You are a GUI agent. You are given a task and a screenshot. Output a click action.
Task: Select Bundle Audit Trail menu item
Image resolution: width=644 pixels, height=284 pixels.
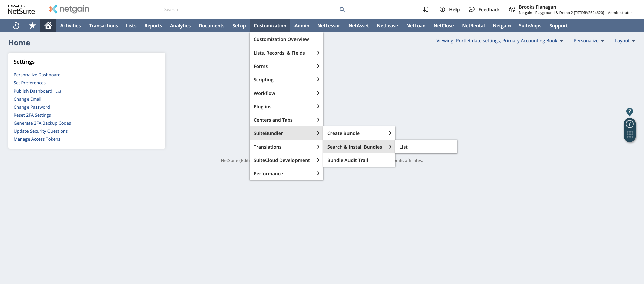(x=347, y=160)
